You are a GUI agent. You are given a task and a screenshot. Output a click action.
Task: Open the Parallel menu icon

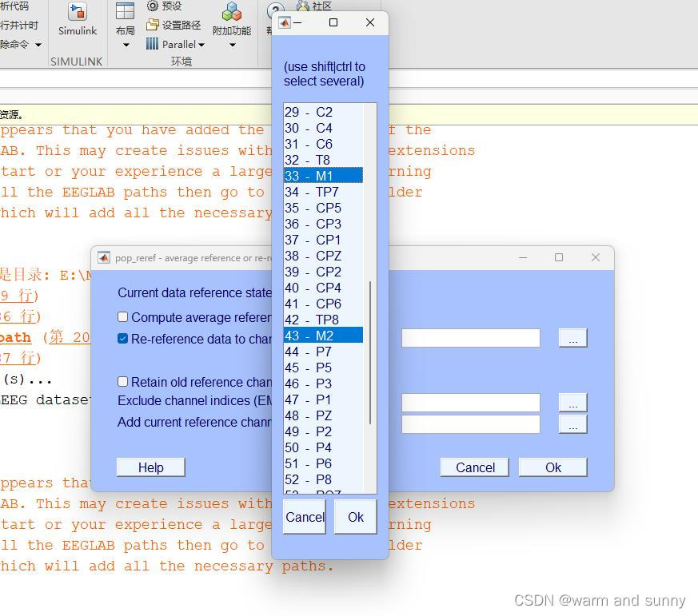tap(152, 44)
